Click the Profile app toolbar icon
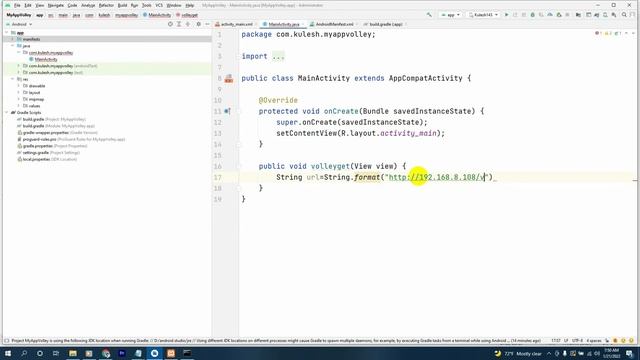The image size is (640, 360). click(x=550, y=15)
